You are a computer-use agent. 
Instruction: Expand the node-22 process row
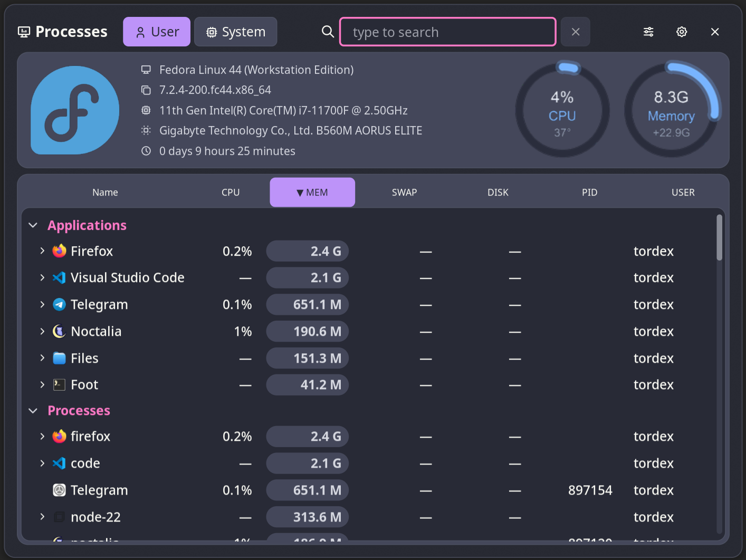(x=42, y=517)
